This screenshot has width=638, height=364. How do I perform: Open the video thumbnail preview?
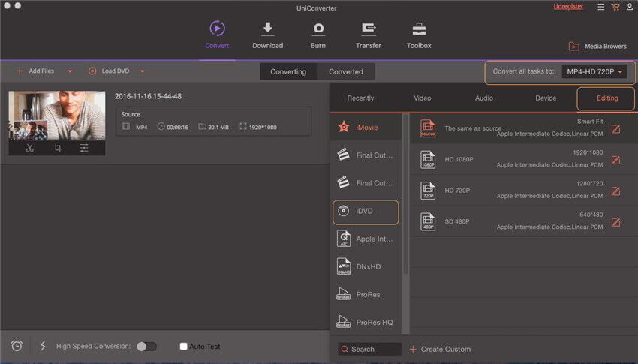[57, 116]
